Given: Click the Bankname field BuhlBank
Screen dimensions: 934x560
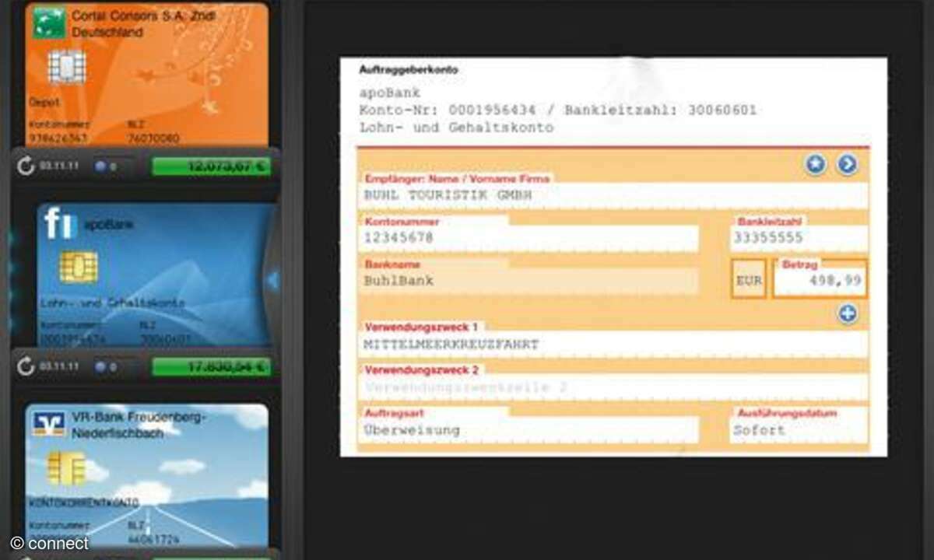Looking at the screenshot, I should coord(528,282).
